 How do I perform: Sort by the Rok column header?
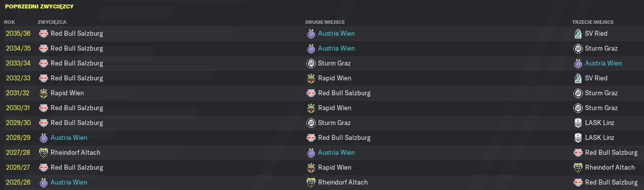tap(9, 22)
